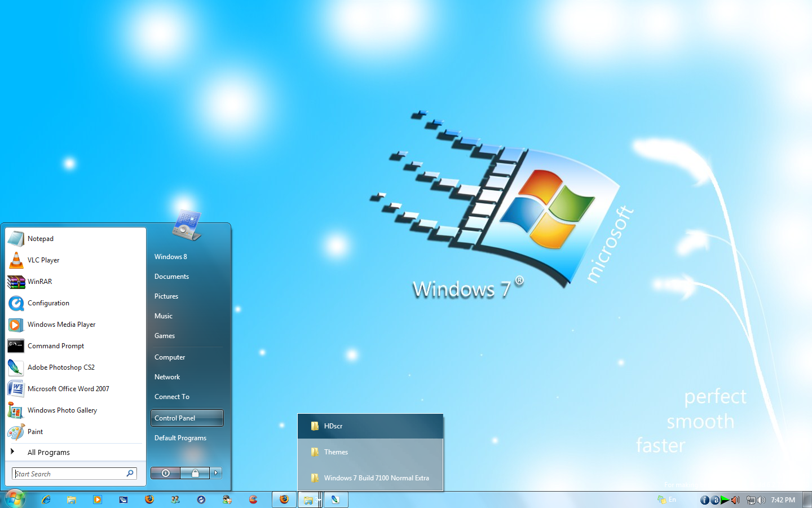Open the quick launch folder explorer icon
The height and width of the screenshot is (508, 812).
tap(72, 500)
